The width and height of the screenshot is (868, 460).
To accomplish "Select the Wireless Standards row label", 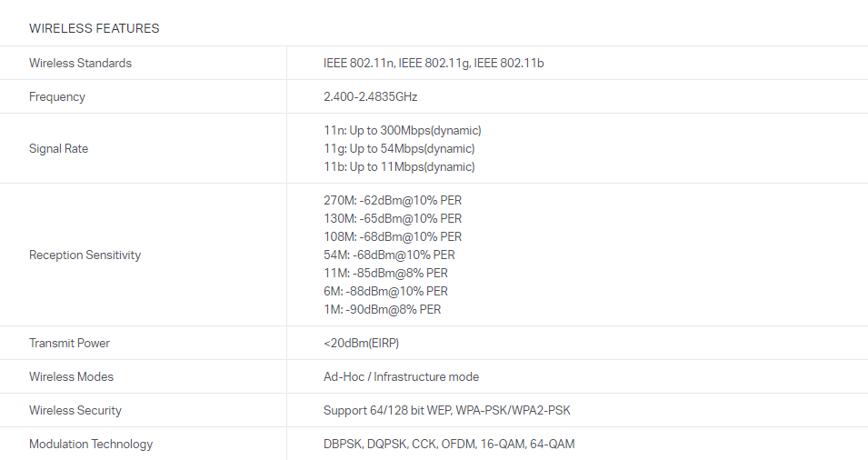I will [x=80, y=63].
